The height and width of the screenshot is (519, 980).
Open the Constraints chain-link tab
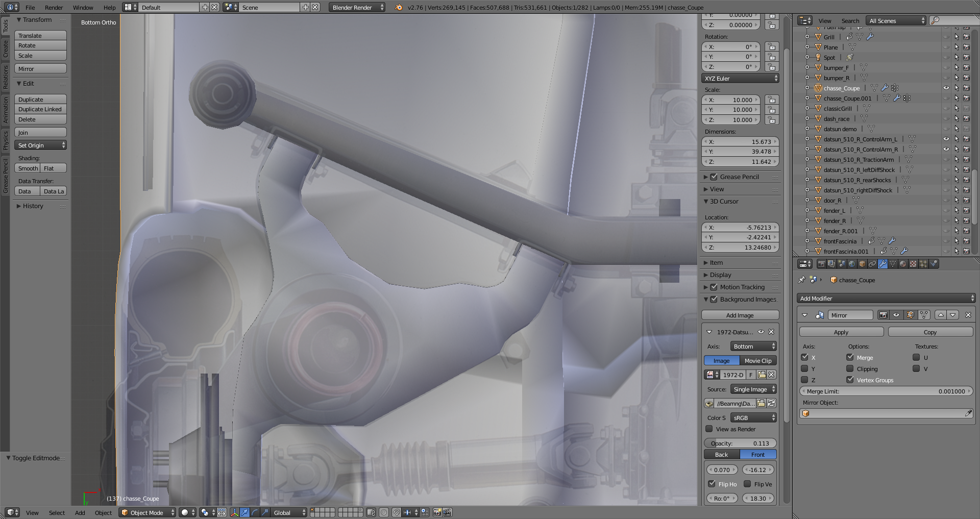872,264
